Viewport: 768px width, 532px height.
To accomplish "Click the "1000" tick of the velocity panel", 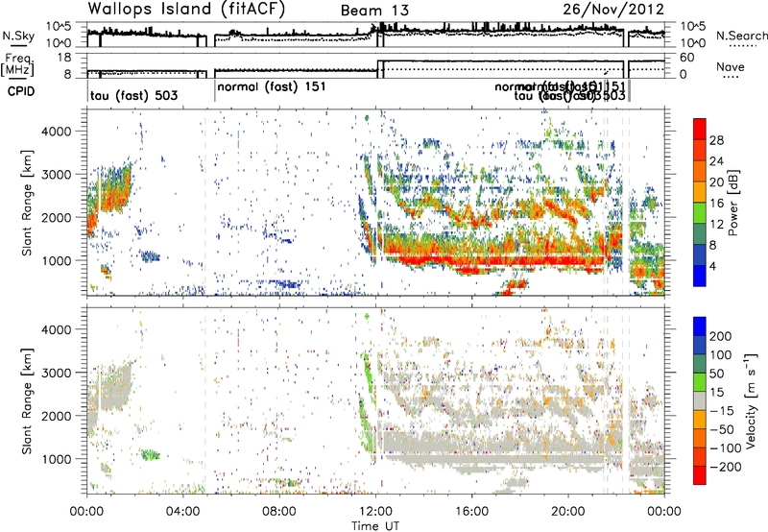I will tap(56, 459).
